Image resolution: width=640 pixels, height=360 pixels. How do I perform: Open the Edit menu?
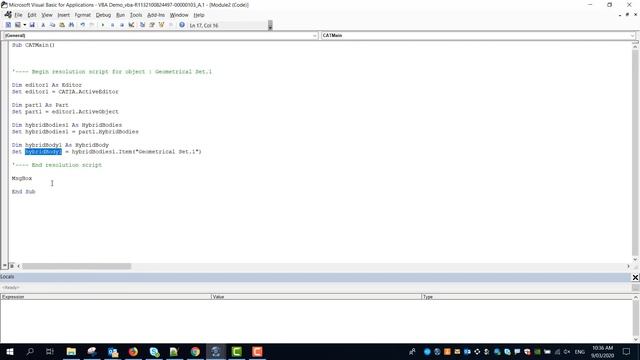pyautogui.click(x=32, y=15)
